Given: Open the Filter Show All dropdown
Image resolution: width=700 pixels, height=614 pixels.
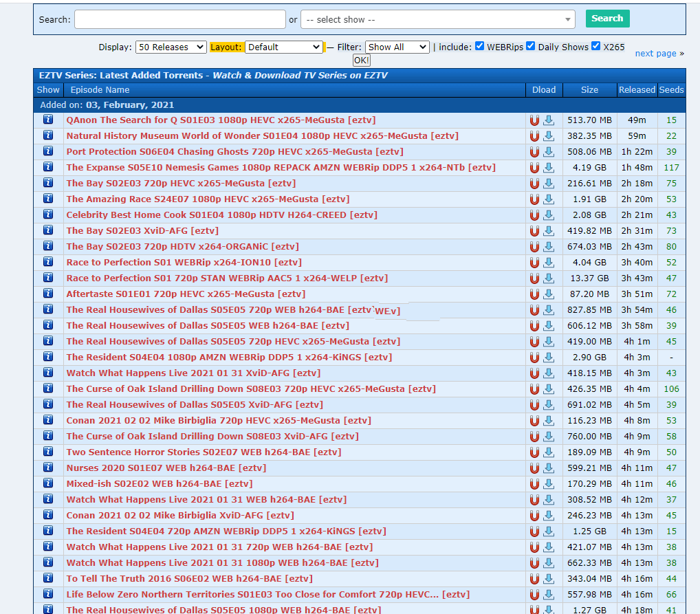Looking at the screenshot, I should coord(397,47).
